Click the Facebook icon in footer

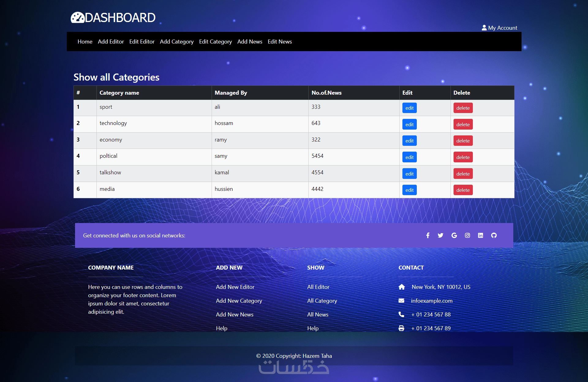(428, 235)
